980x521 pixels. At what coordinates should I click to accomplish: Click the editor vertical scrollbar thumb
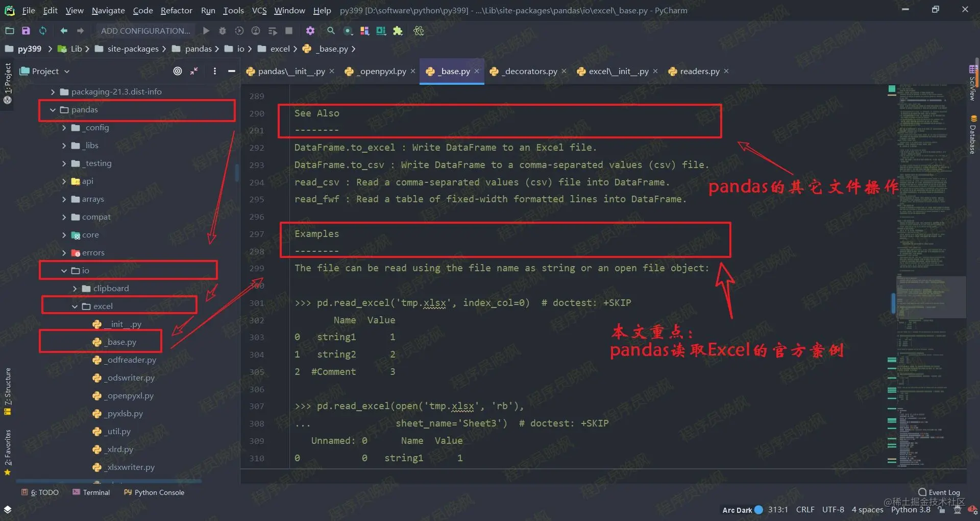click(893, 303)
